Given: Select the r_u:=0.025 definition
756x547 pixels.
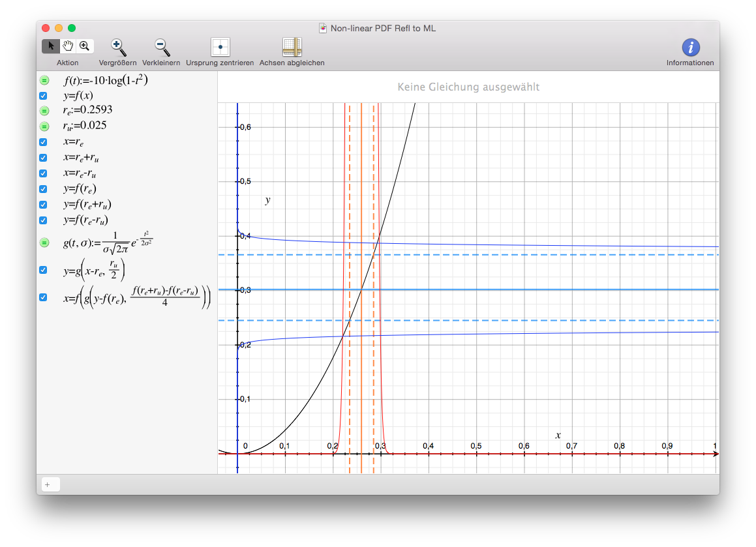Looking at the screenshot, I should point(84,126).
